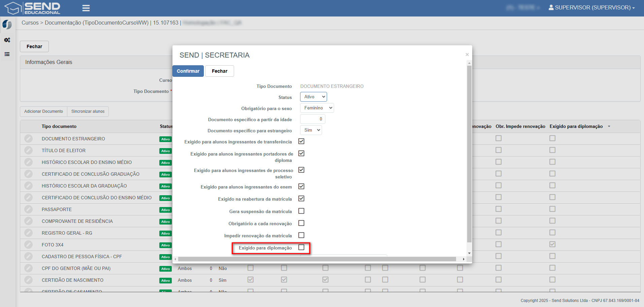Edit icon for CPF DO GENITOR row
Image resolution: width=644 pixels, height=307 pixels.
(x=29, y=268)
